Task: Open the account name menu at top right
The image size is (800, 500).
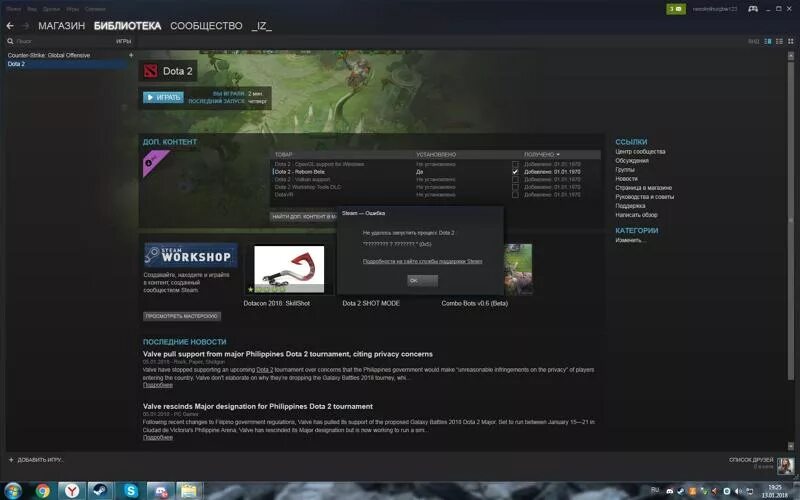Action: click(x=715, y=9)
